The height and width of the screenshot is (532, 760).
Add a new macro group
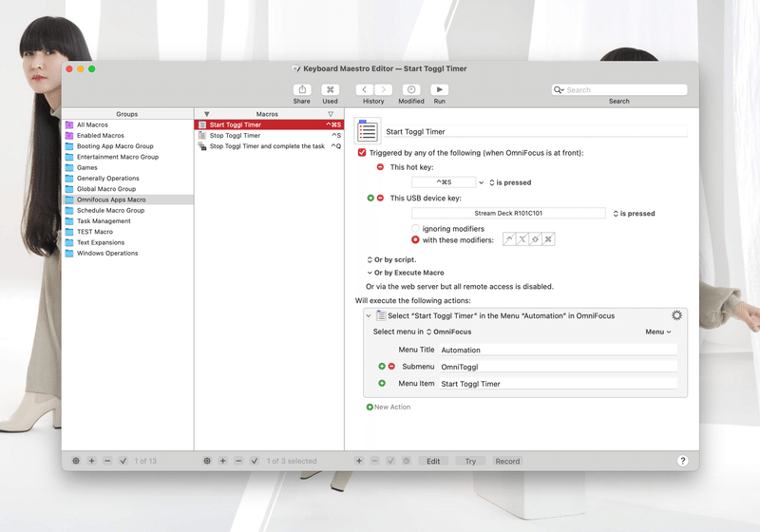coord(91,461)
